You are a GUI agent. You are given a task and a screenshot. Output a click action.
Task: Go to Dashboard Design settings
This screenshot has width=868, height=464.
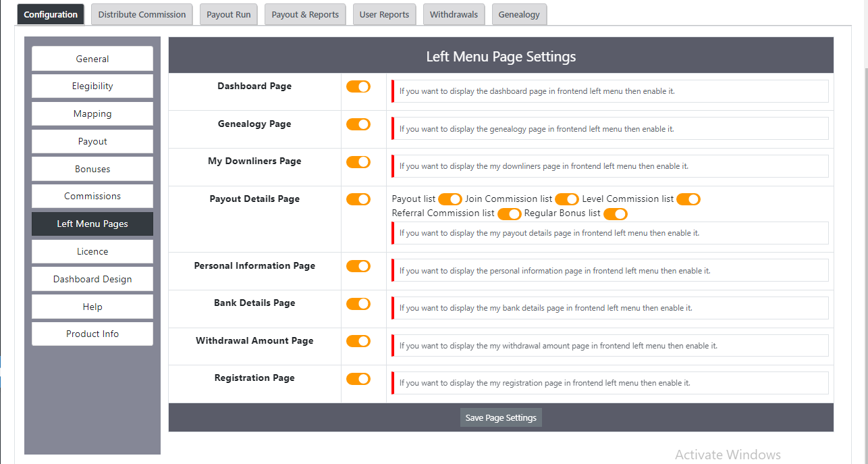(x=92, y=279)
